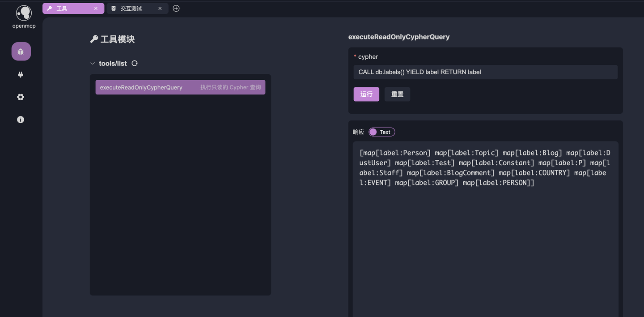Viewport: 644px width, 317px height.
Task: Click the wrench icon beside 工具模块 heading
Action: point(94,39)
